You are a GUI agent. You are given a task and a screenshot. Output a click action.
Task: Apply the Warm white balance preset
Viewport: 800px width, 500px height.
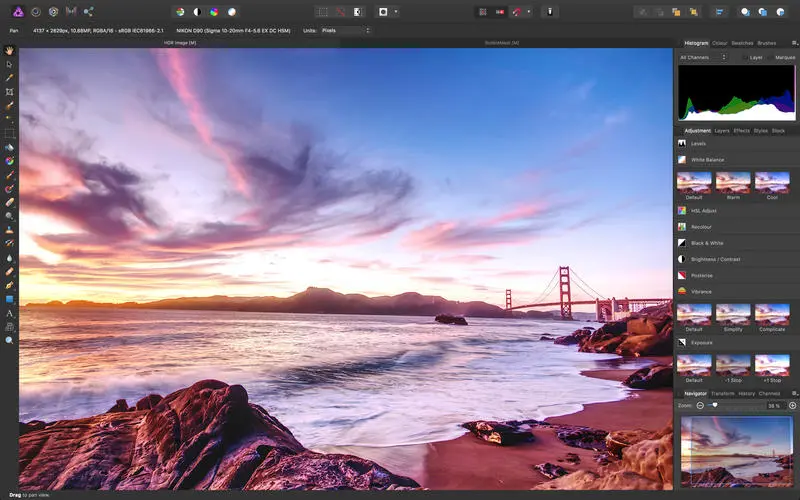point(733,181)
